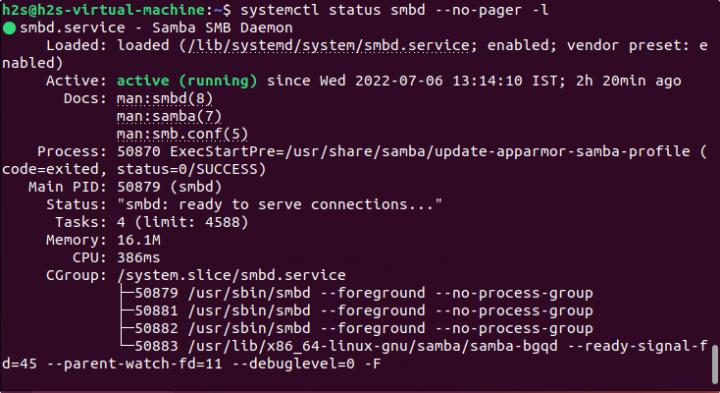Click the green 'active (running)' status text
Screen dimensions: 720x393
point(187,81)
